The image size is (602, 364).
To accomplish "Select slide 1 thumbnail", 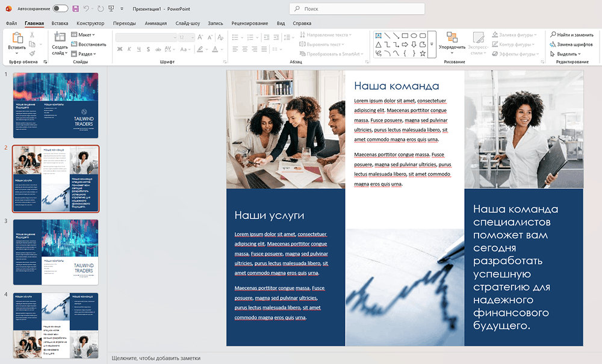I will click(x=55, y=105).
